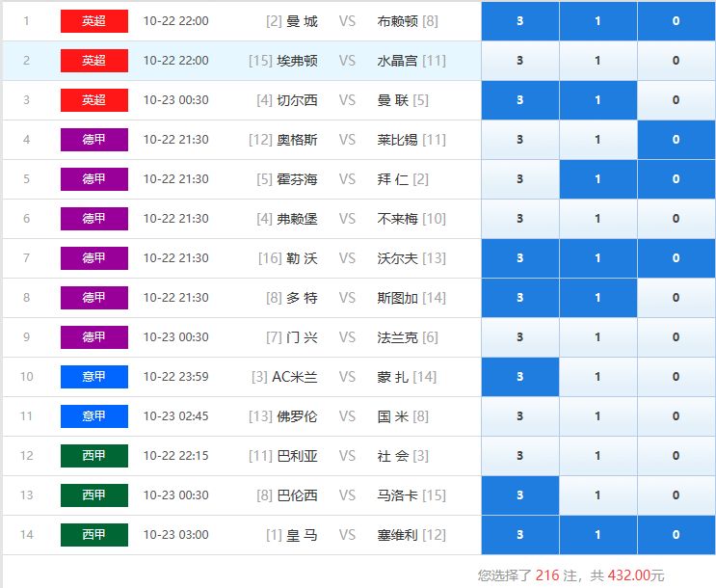Select result 3 for 奥格斯 vs 莱比锡
The height and width of the screenshot is (588, 716).
point(520,140)
